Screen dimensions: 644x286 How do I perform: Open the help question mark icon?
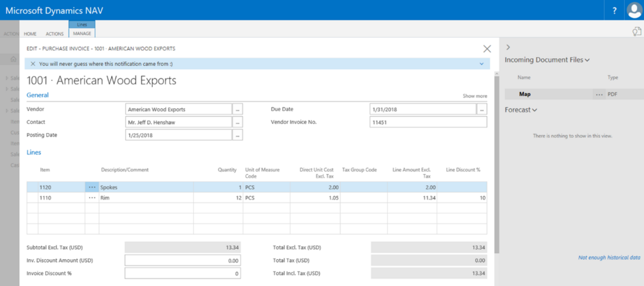615,11
